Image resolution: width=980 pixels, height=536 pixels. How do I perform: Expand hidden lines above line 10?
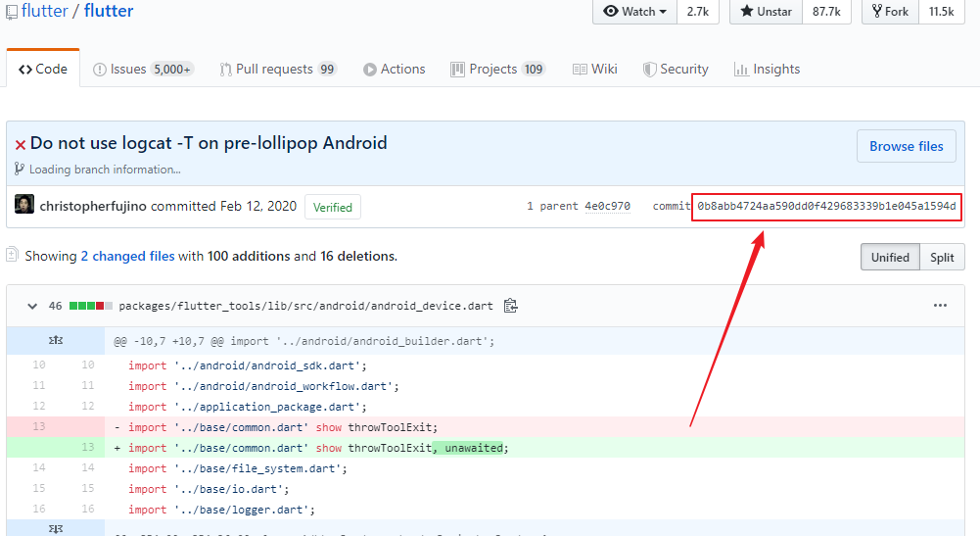coord(56,341)
